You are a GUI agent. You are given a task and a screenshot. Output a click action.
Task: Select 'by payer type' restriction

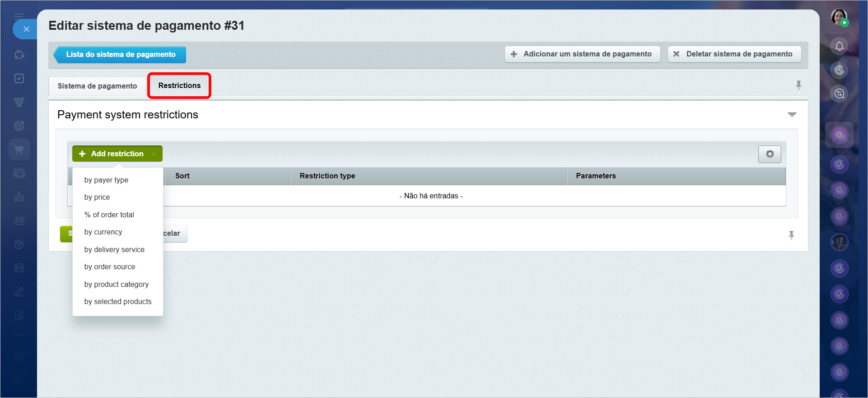click(106, 180)
